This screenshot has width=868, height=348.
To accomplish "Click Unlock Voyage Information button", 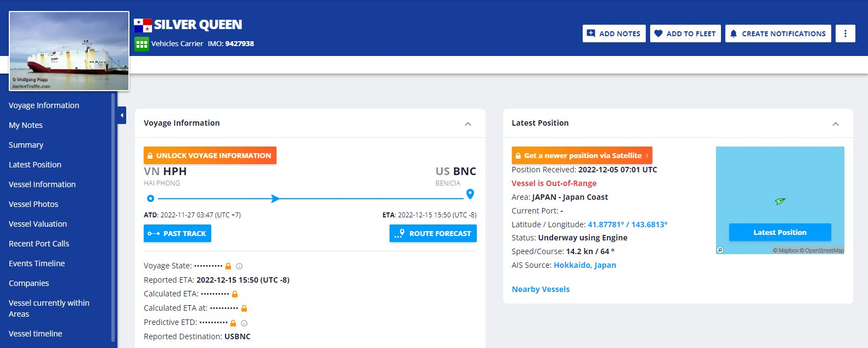I will tap(210, 155).
